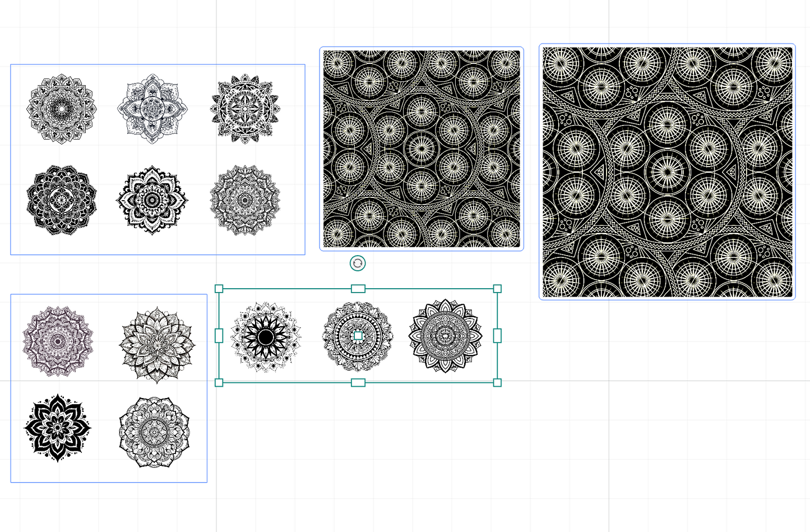Click the left-middle resize handle of selection
810x532 pixels.
click(219, 336)
